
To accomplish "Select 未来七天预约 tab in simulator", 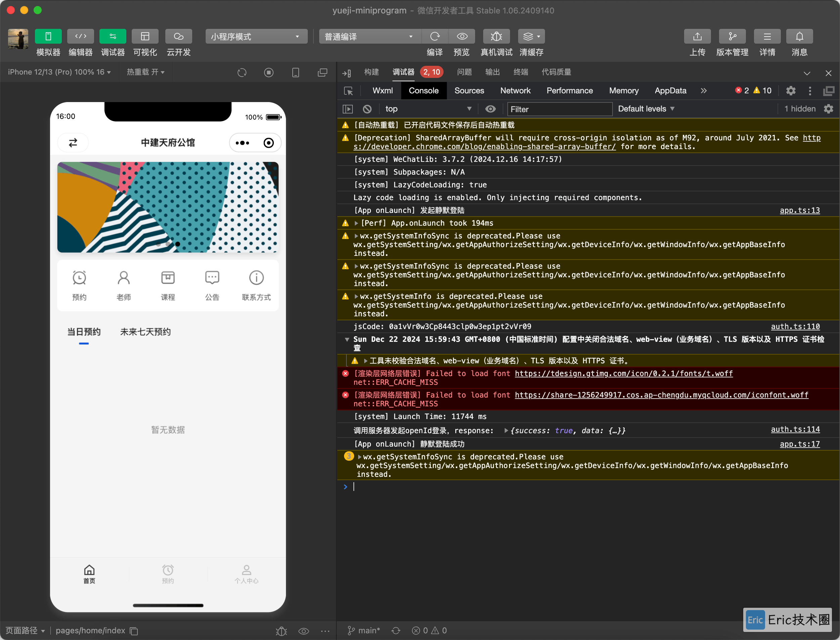I will [x=145, y=332].
